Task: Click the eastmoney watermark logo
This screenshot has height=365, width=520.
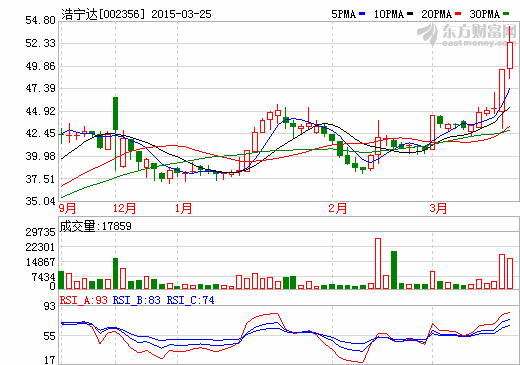Action: (467, 35)
